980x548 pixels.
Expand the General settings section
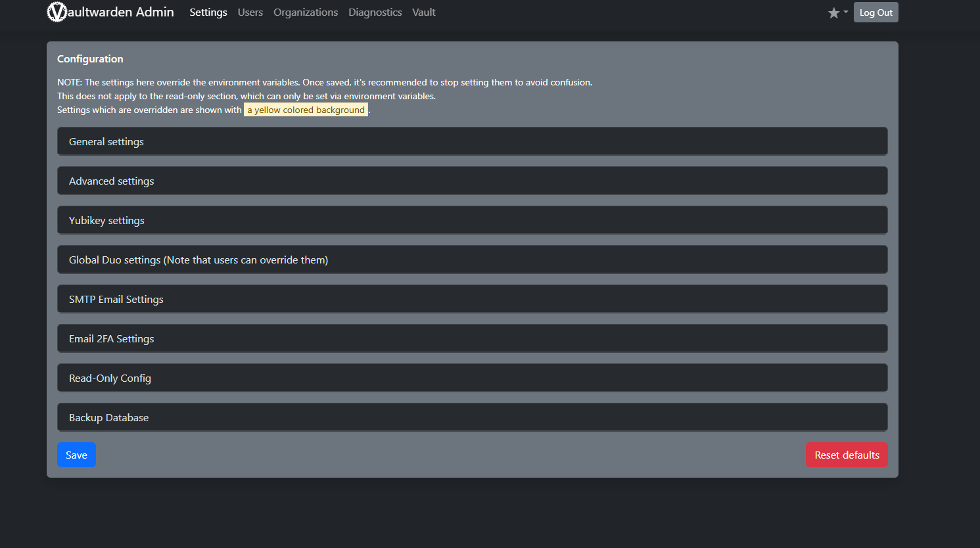click(x=472, y=141)
